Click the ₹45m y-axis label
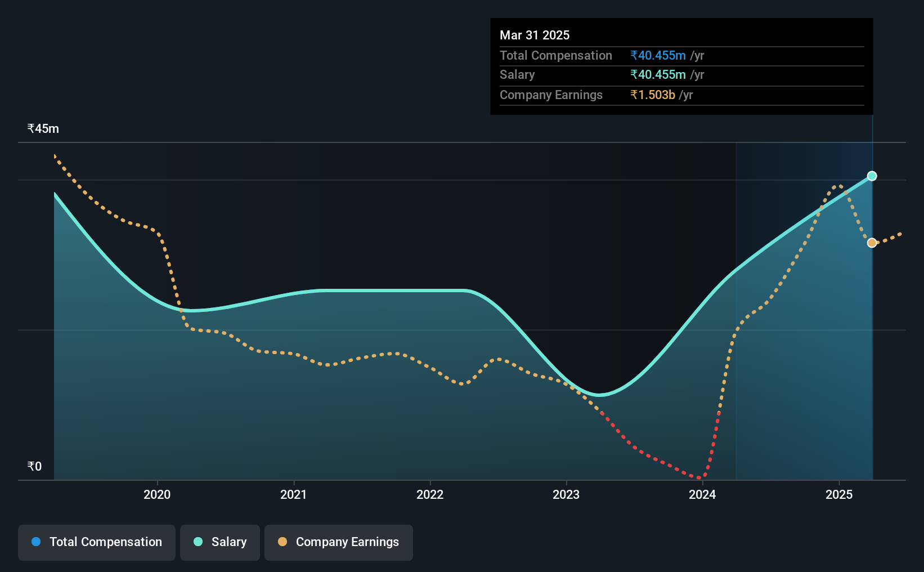Screen dimensions: 924x572 [43, 128]
